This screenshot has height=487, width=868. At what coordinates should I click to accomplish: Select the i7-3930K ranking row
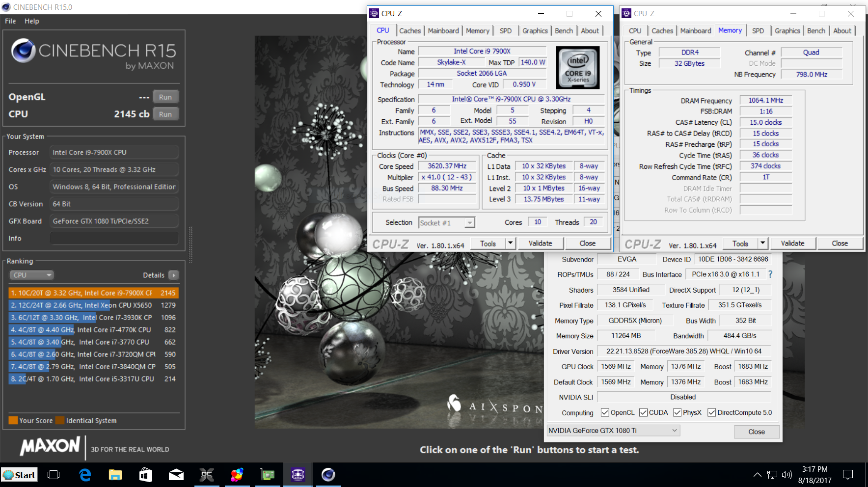click(x=93, y=317)
